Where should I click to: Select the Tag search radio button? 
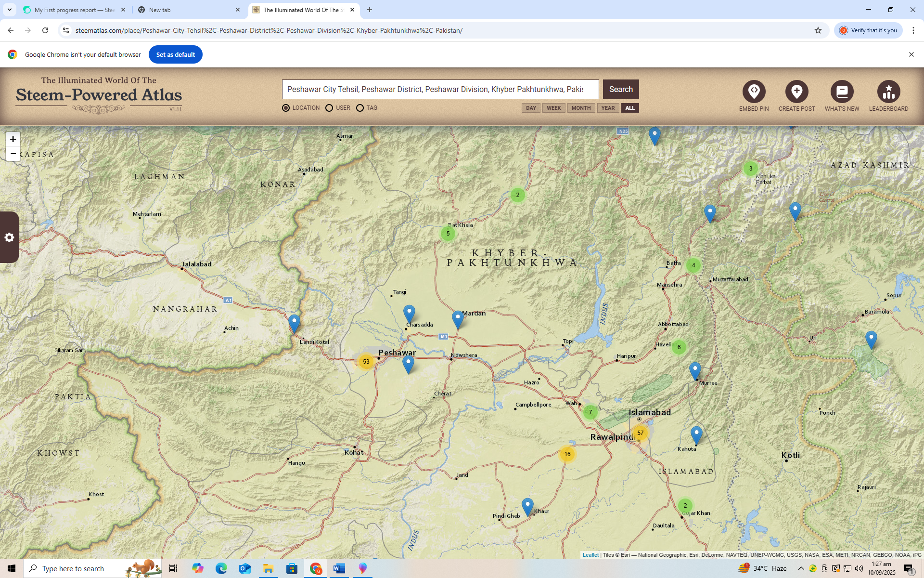[x=360, y=108]
